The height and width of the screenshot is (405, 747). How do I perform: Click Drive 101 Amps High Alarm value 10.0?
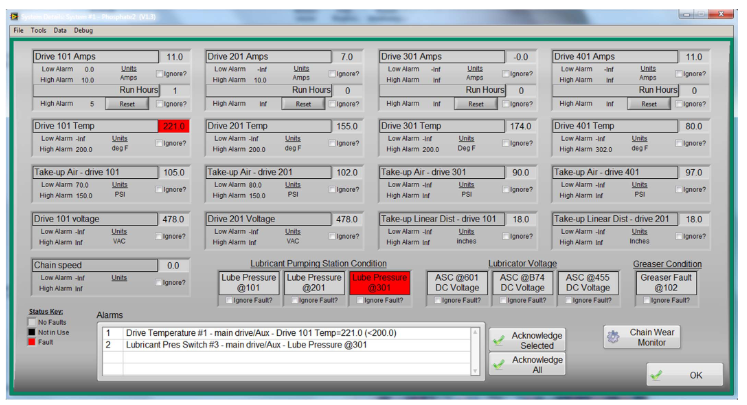(x=88, y=80)
